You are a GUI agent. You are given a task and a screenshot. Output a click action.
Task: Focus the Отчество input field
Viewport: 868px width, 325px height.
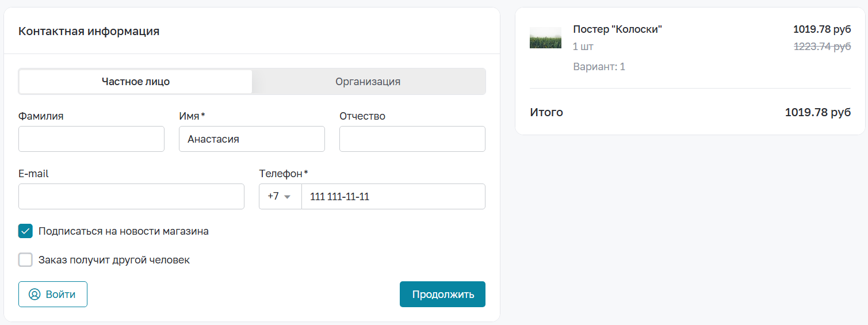(x=412, y=139)
